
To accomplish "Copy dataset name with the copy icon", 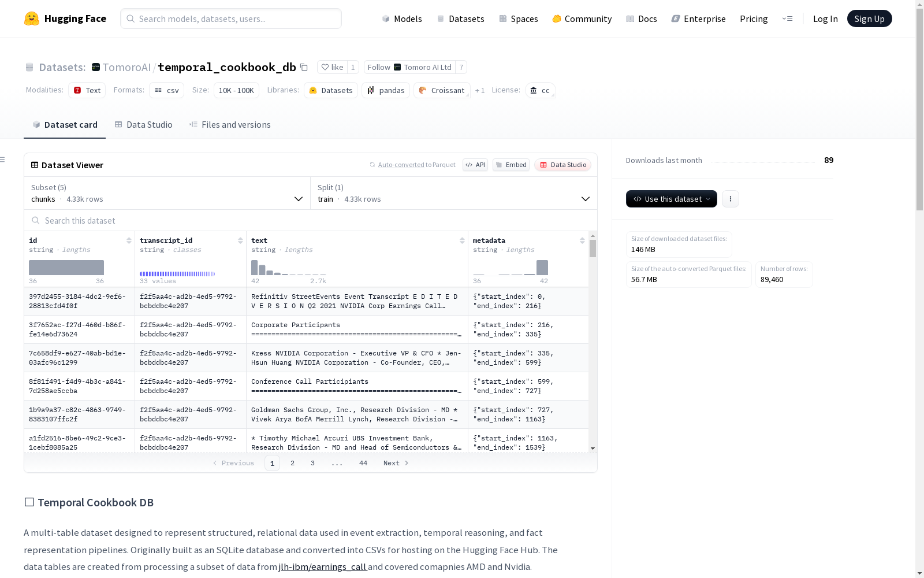I will [x=304, y=67].
